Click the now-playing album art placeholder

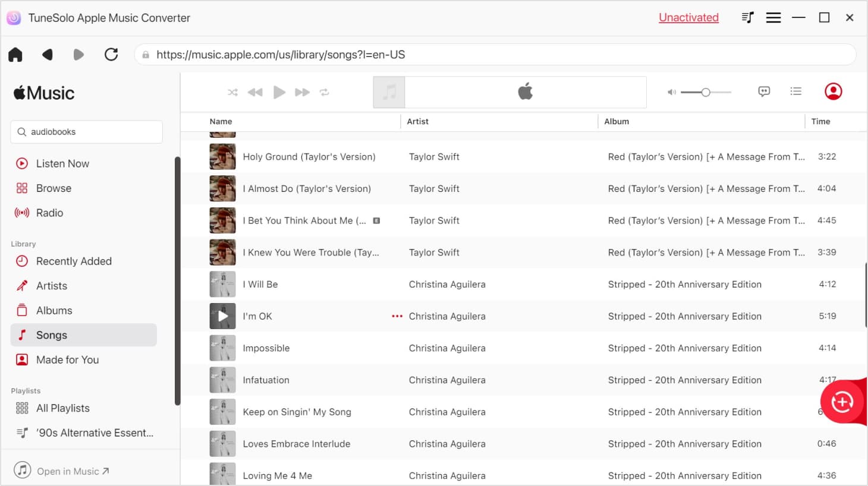389,92
